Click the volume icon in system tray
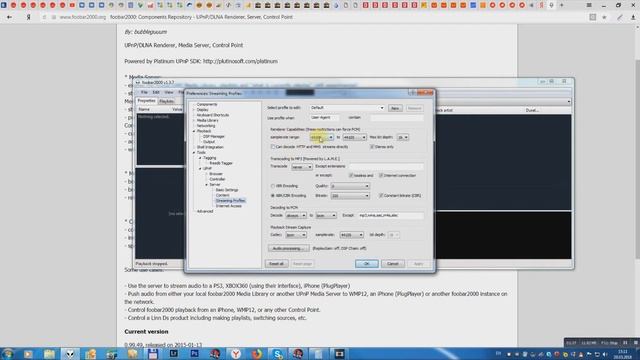The height and width of the screenshot is (360, 640). point(605,354)
